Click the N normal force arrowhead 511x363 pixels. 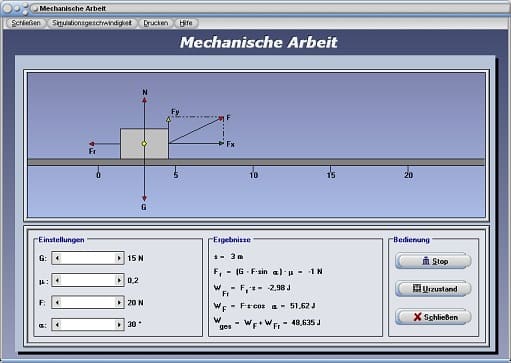[x=145, y=100]
